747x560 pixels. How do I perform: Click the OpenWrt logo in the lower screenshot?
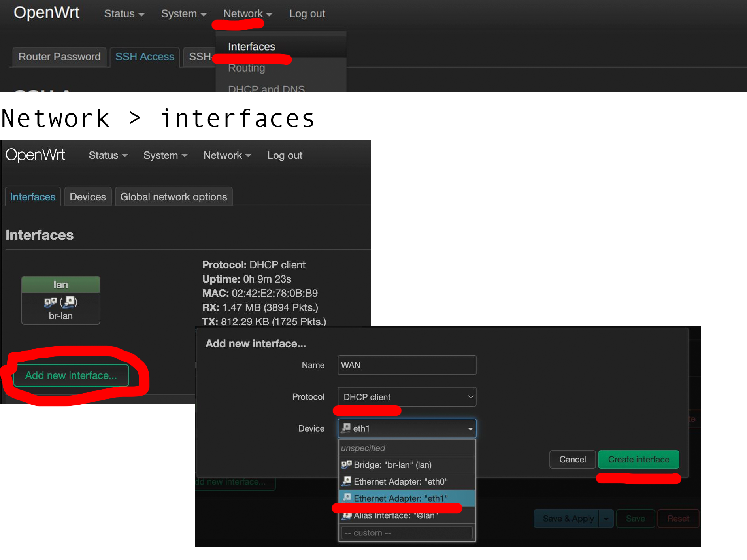pos(36,155)
